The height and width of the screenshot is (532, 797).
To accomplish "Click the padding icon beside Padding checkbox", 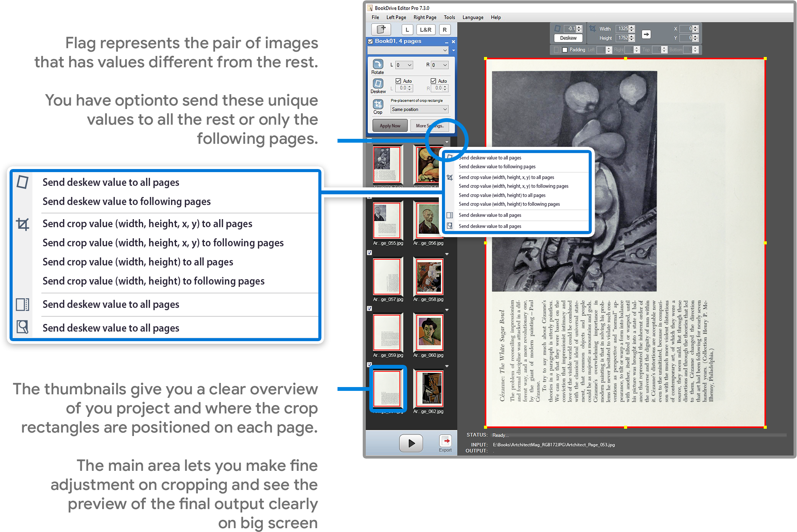I will (557, 50).
